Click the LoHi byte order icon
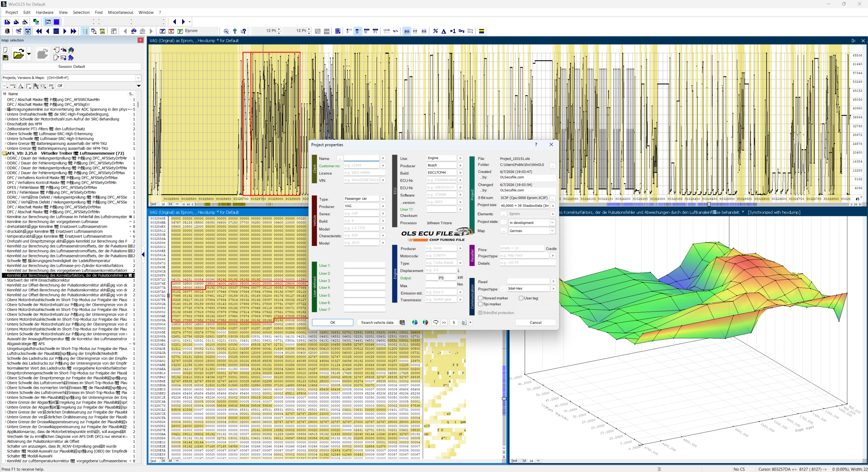Screen dimensions: 868x472 tap(387, 31)
